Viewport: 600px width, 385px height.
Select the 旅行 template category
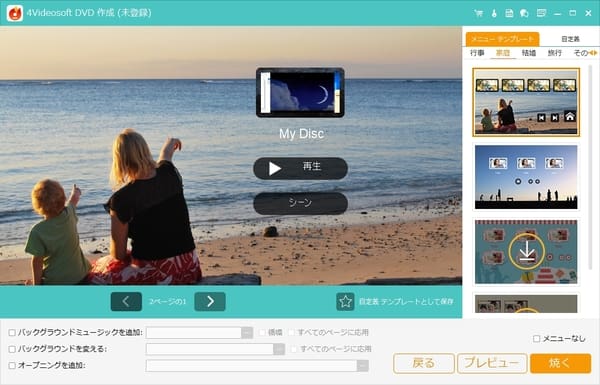pos(555,53)
